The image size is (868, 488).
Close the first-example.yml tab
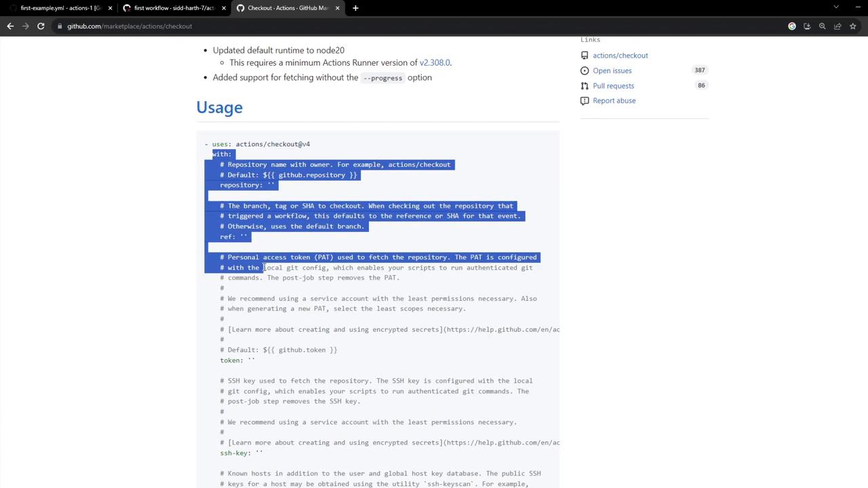point(110,8)
